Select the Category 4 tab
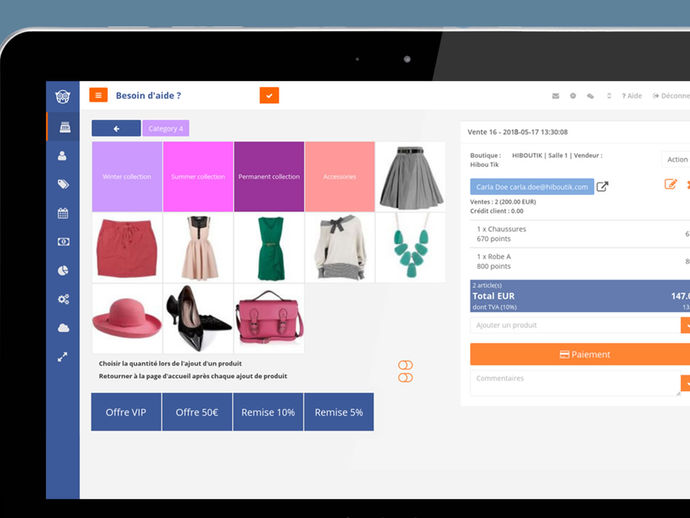 point(166,129)
